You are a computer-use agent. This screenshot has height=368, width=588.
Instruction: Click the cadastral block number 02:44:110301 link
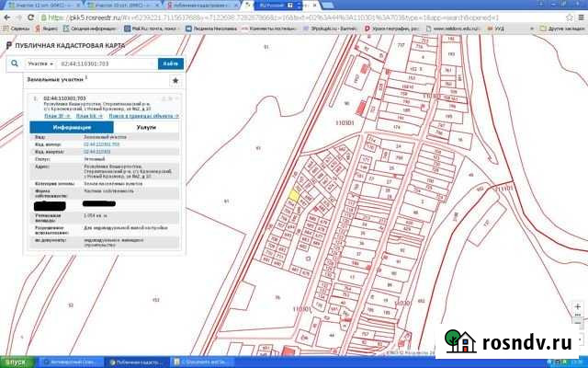tap(96, 150)
